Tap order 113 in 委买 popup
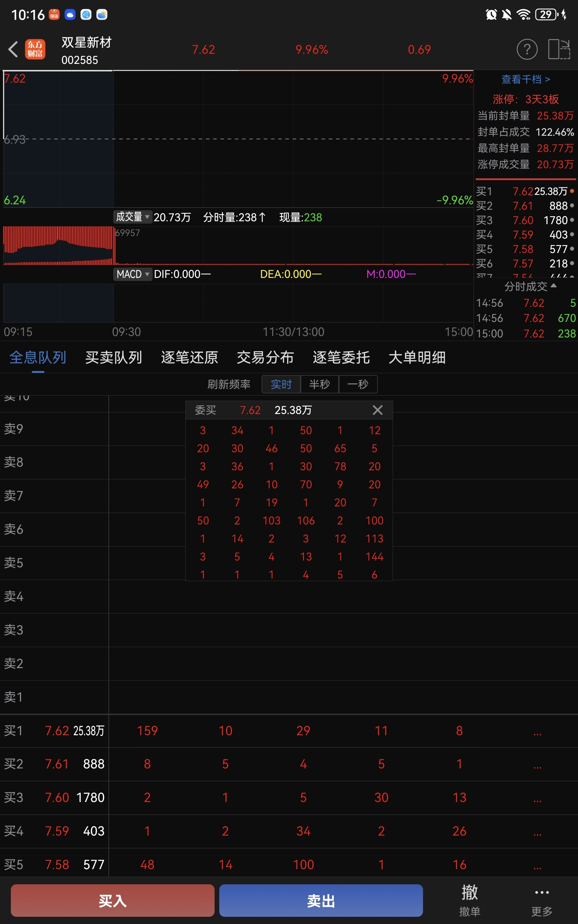Viewport: 578px width, 924px height. pos(375,539)
